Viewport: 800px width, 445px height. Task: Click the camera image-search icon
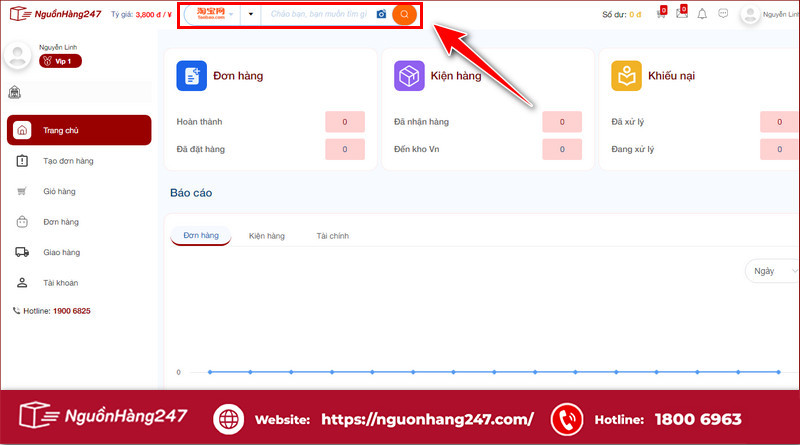click(x=381, y=15)
